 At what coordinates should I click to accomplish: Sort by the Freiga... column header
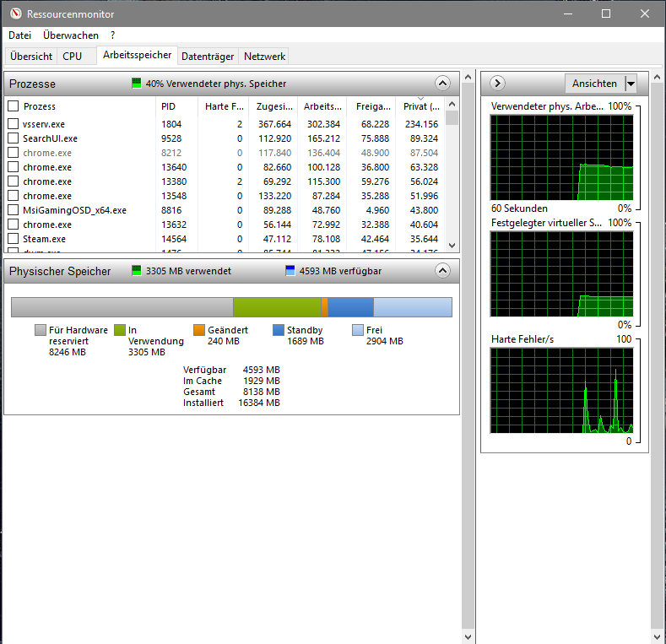(371, 106)
